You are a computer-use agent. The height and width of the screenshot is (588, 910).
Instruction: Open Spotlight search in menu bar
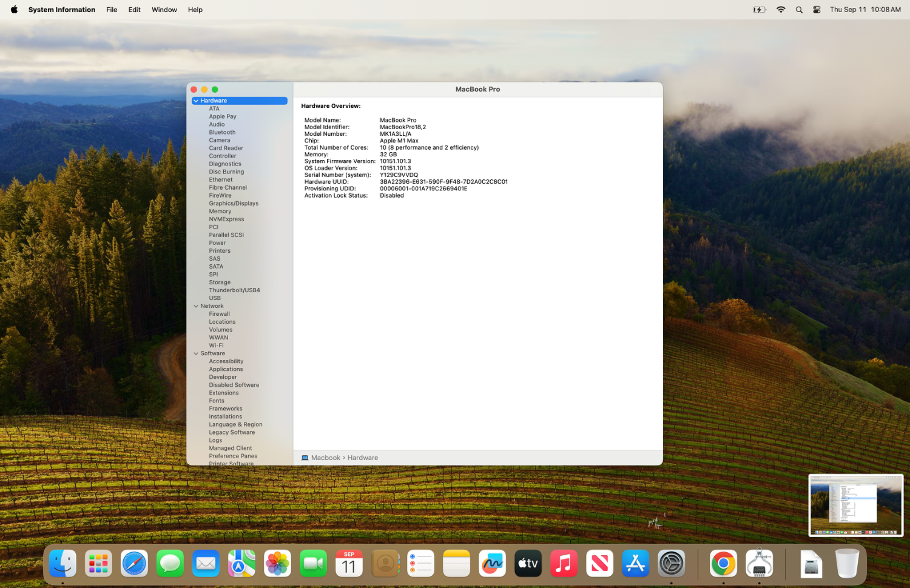pyautogui.click(x=799, y=10)
